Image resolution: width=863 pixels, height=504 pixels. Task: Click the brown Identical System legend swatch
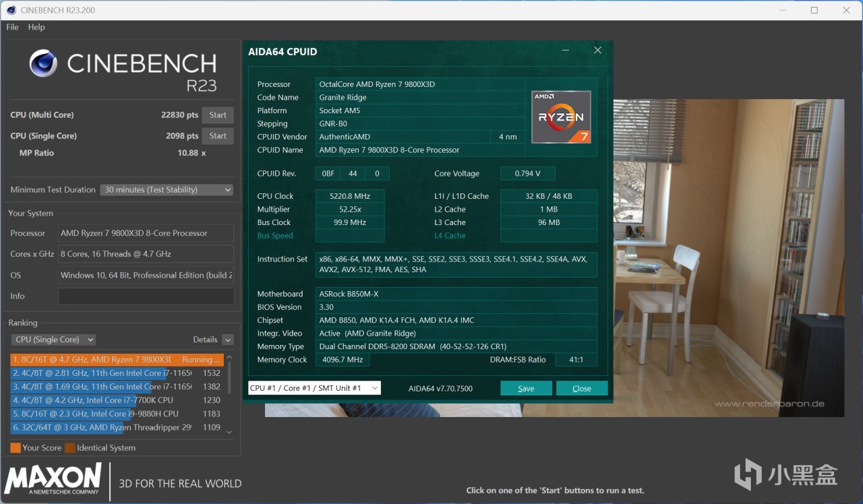[x=70, y=448]
